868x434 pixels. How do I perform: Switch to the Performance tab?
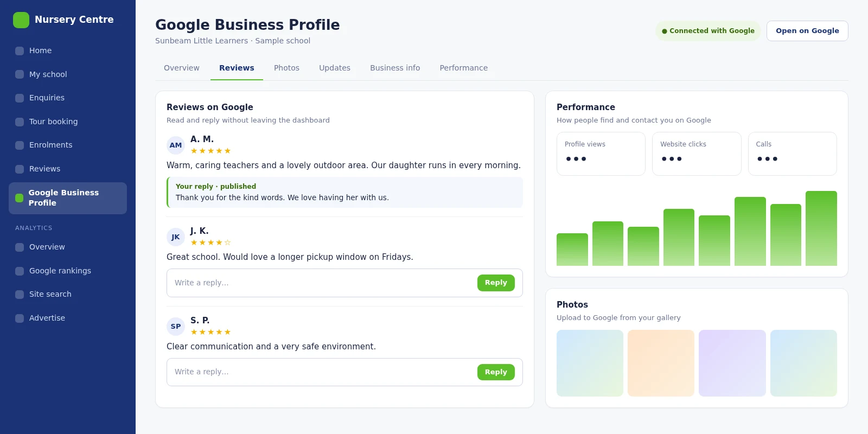click(464, 68)
